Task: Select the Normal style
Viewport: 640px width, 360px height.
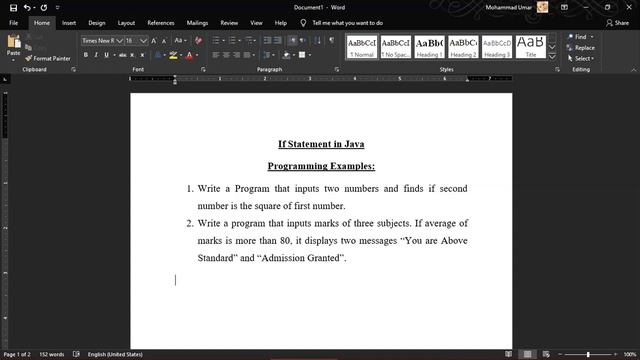Action: pyautogui.click(x=362, y=47)
